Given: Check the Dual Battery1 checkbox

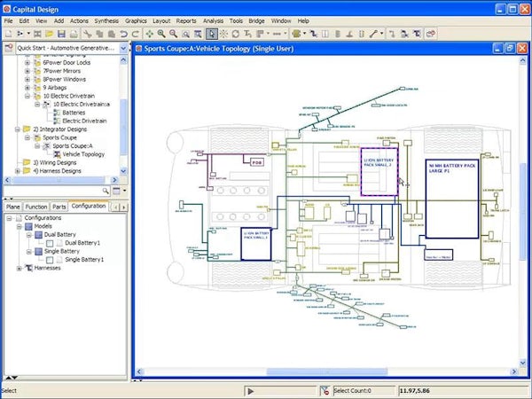Looking at the screenshot, I should (50, 242).
